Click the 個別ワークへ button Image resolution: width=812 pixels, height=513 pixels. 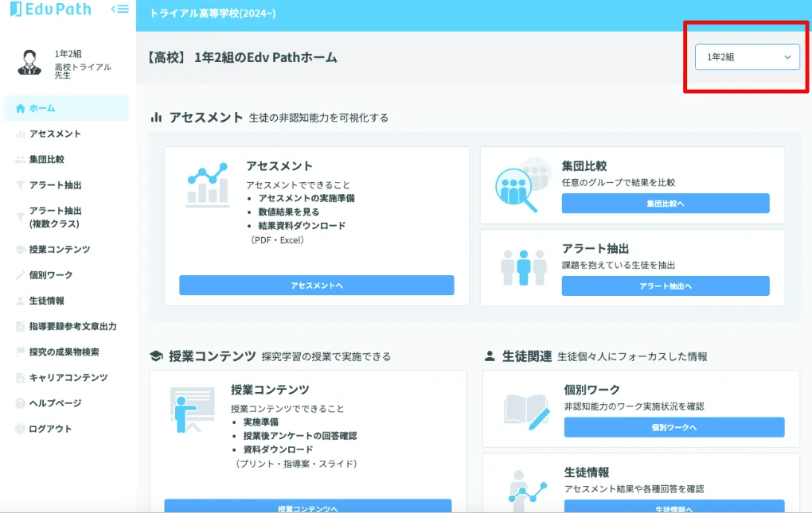674,427
